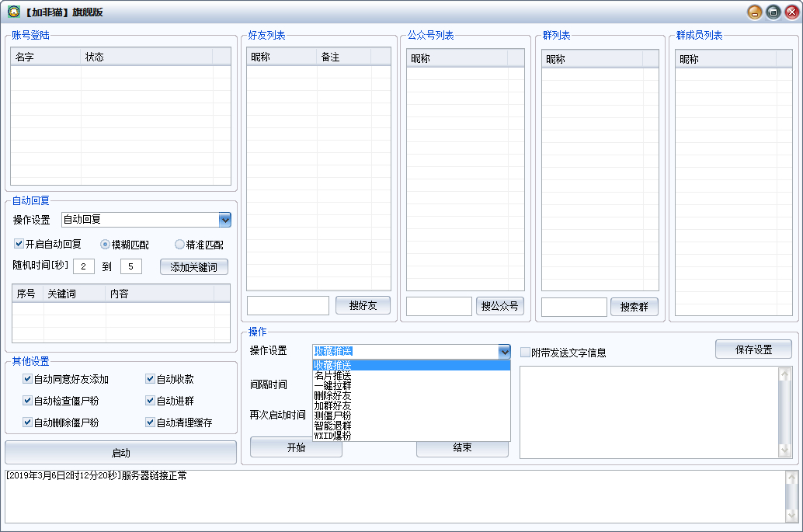Enable 附带发送文字信息 checkbox
The width and height of the screenshot is (803, 532).
(525, 353)
